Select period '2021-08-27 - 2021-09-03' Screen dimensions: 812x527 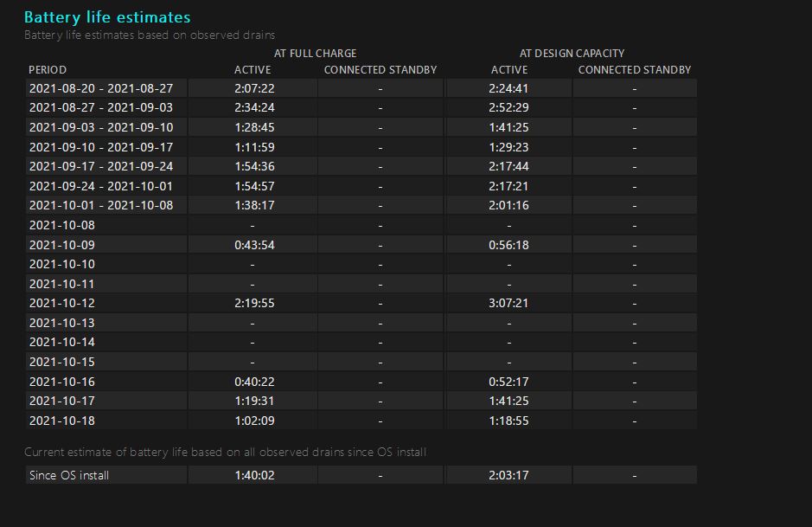coord(101,107)
